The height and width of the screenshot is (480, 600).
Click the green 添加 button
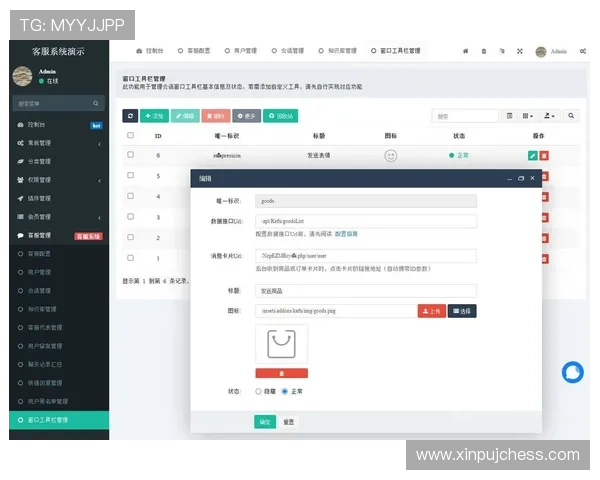[155, 116]
